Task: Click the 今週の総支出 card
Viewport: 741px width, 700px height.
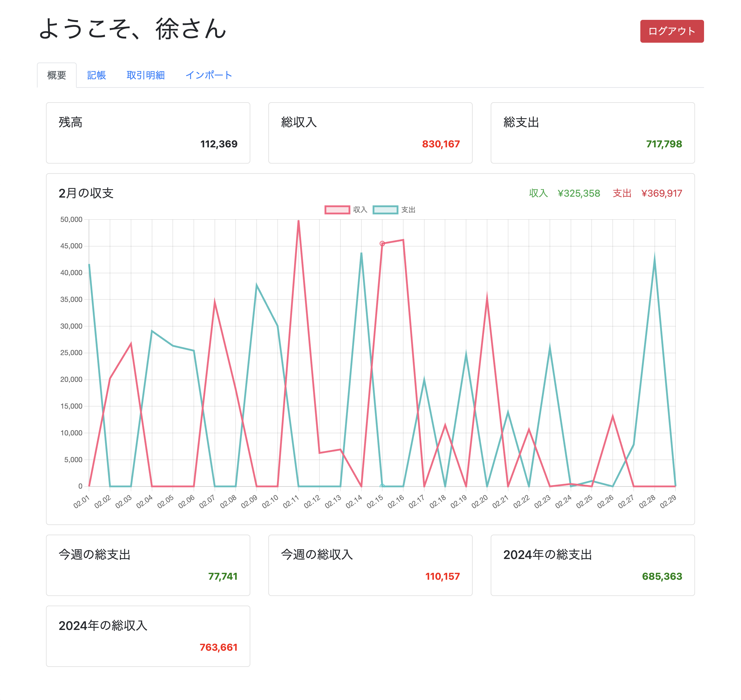Action: [148, 565]
